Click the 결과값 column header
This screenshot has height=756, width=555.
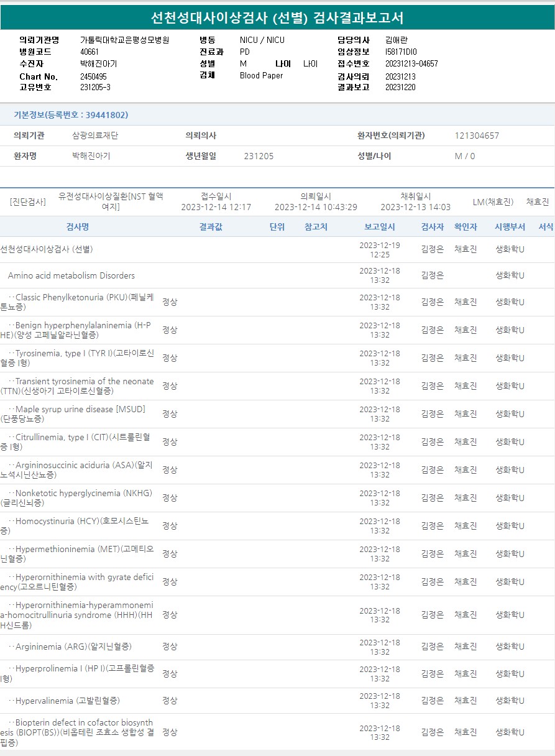click(x=211, y=227)
